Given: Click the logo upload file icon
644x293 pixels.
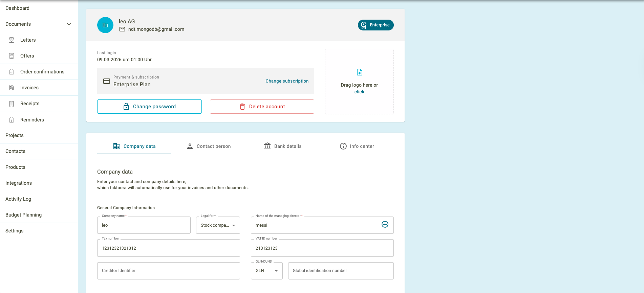Looking at the screenshot, I should [359, 72].
